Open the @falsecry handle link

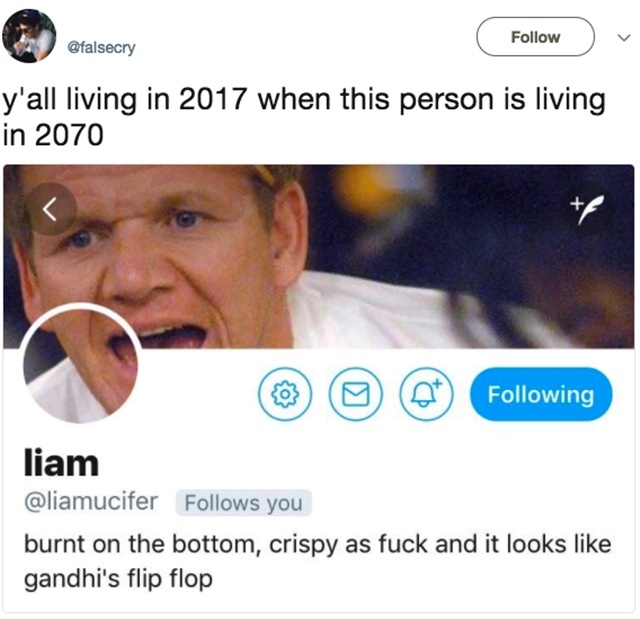click(101, 48)
